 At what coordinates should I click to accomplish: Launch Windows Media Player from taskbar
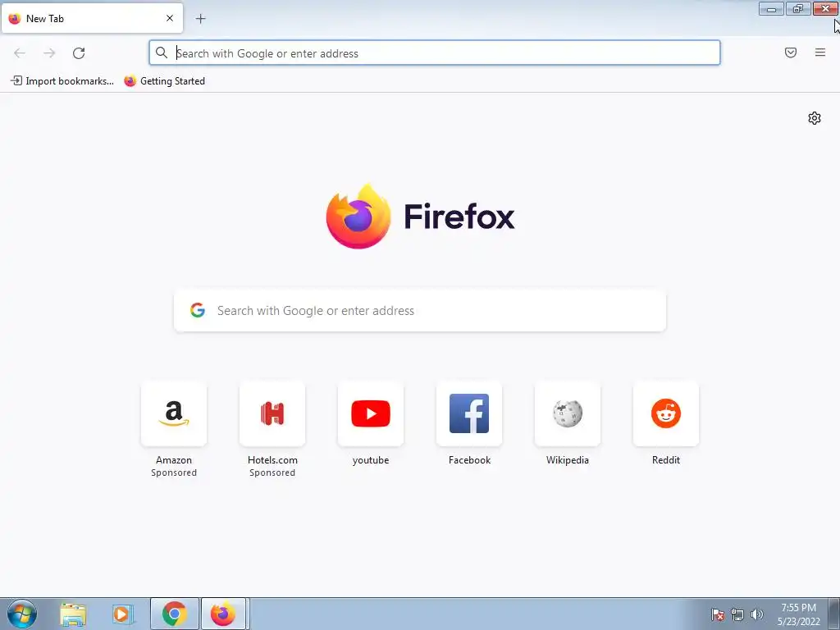[123, 614]
